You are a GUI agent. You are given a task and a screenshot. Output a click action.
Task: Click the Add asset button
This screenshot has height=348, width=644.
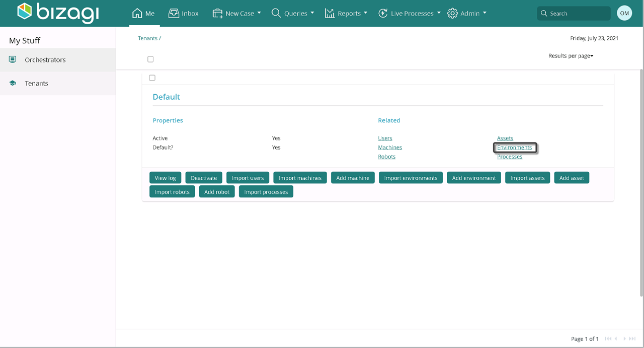(572, 178)
